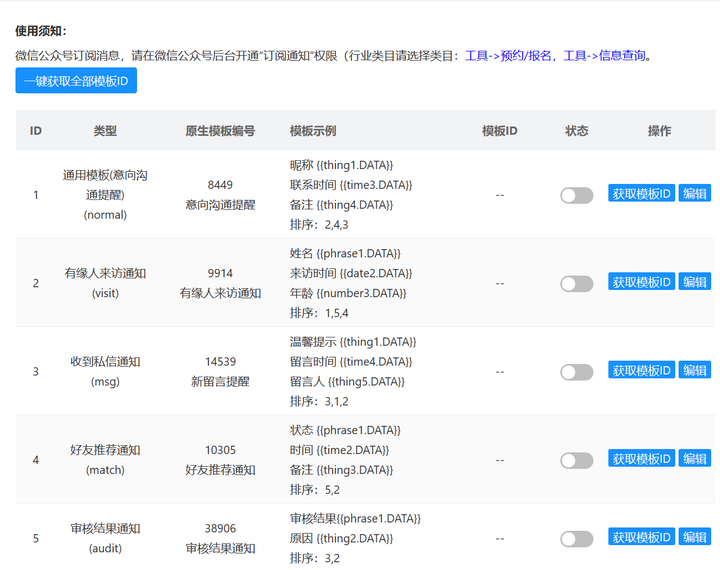The width and height of the screenshot is (720, 570).
Task: Toggle status switch for 审核结果通知 row
Action: coord(577,539)
